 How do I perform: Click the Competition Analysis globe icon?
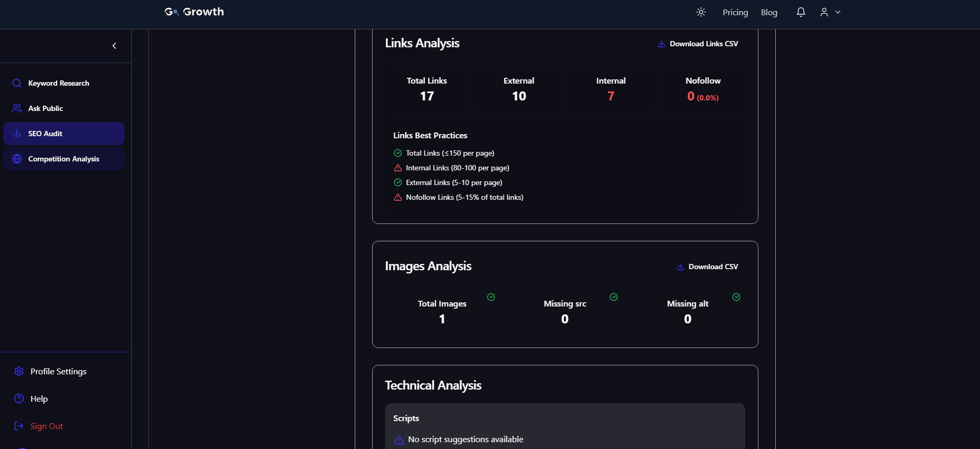point(17,159)
